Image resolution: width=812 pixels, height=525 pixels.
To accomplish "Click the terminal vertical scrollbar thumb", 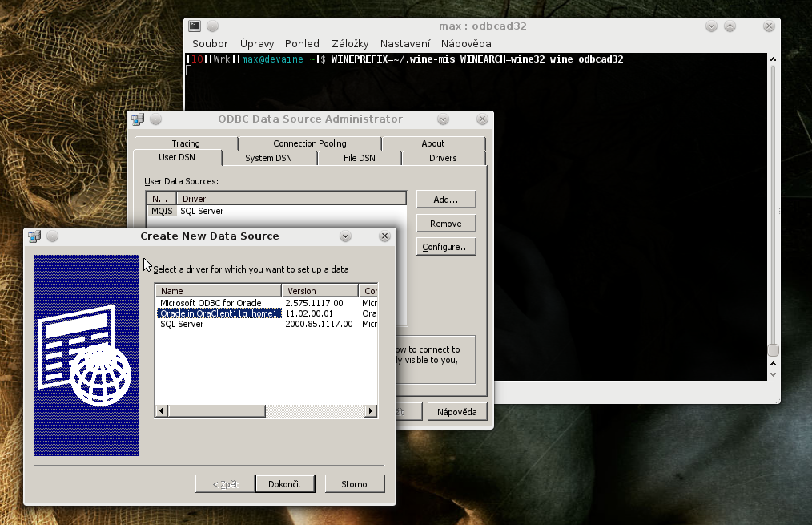I will tap(773, 350).
